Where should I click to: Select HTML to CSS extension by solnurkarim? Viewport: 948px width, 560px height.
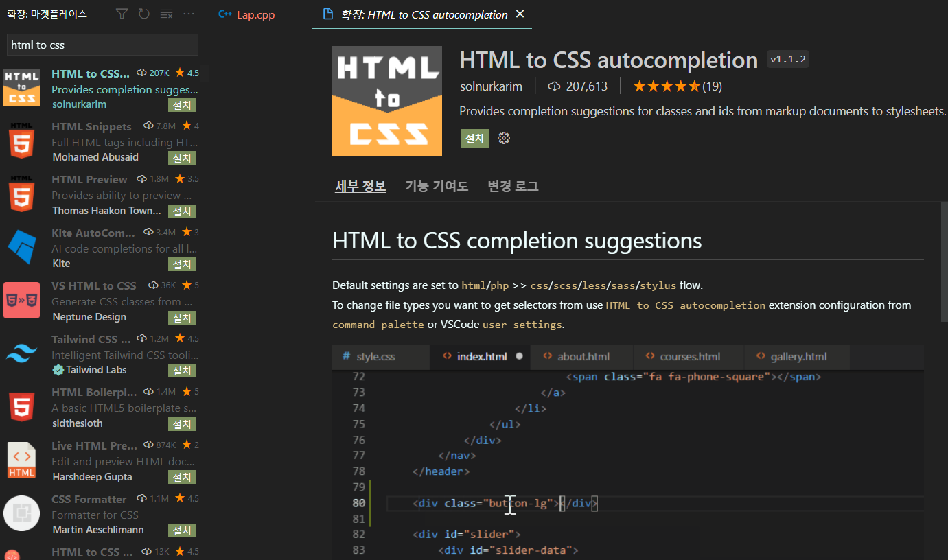[104, 89]
